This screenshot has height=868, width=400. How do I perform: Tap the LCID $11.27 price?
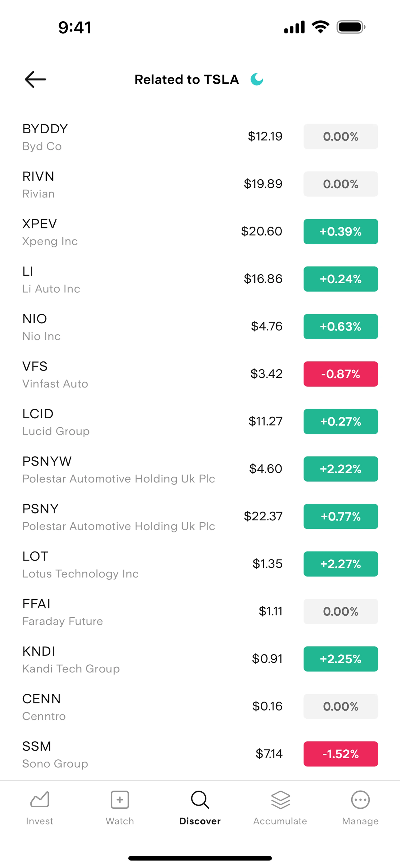pos(265,422)
